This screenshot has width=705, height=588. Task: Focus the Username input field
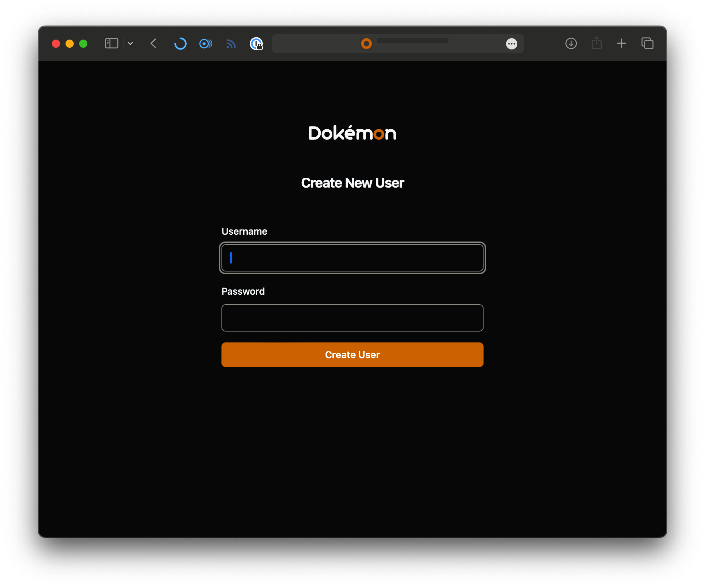tap(352, 258)
